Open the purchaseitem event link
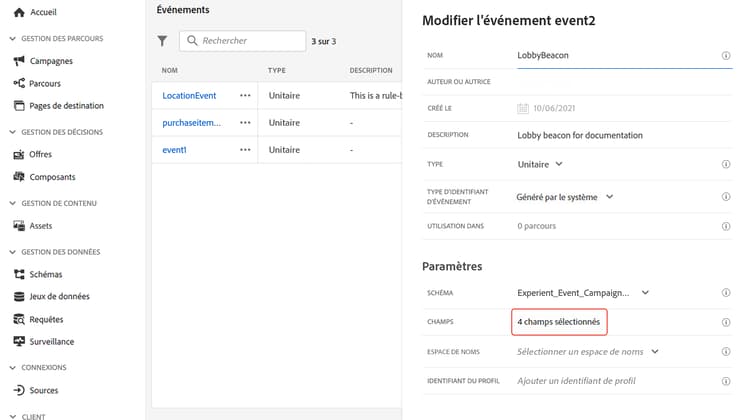Image resolution: width=750 pixels, height=420 pixels. pyautogui.click(x=191, y=123)
